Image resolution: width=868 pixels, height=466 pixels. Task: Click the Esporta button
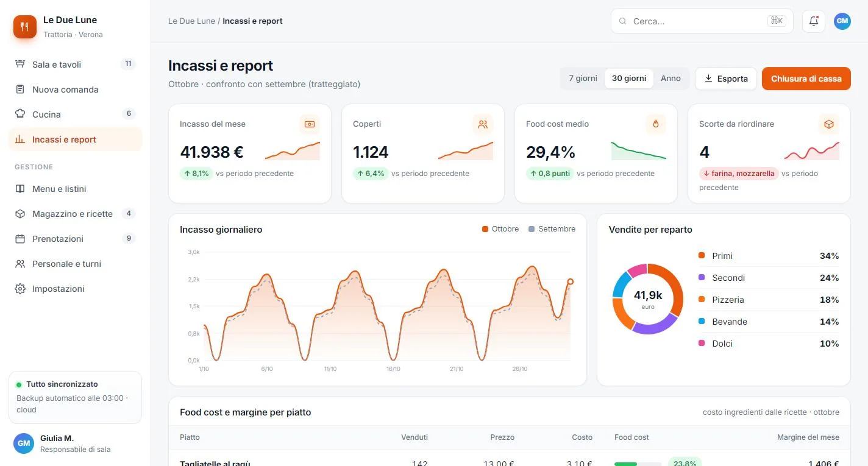(x=726, y=79)
